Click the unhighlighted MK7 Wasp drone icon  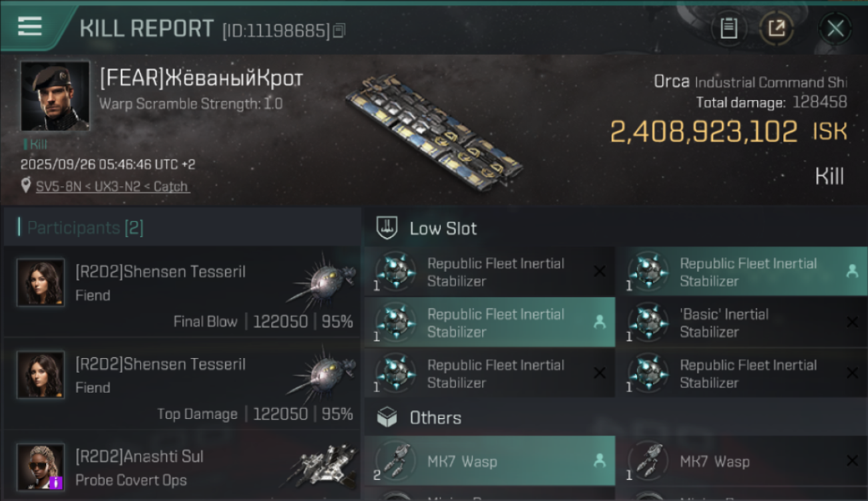coord(648,461)
